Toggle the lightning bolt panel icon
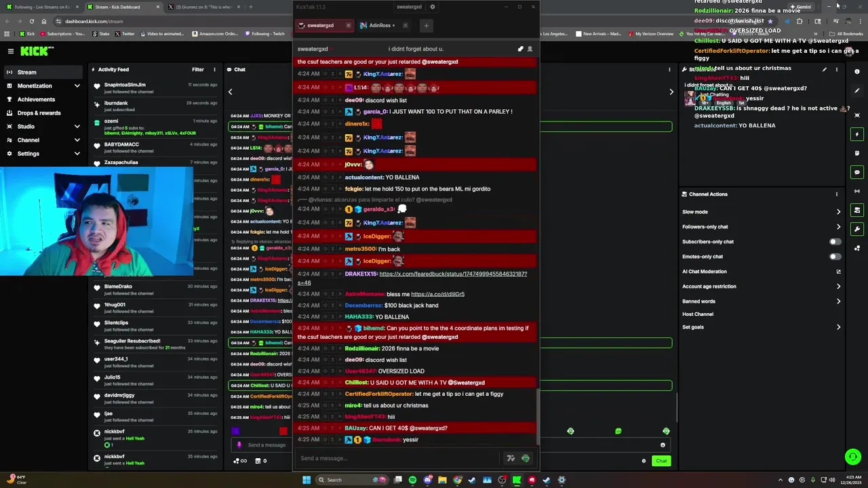The width and height of the screenshot is (868, 488). click(x=857, y=134)
